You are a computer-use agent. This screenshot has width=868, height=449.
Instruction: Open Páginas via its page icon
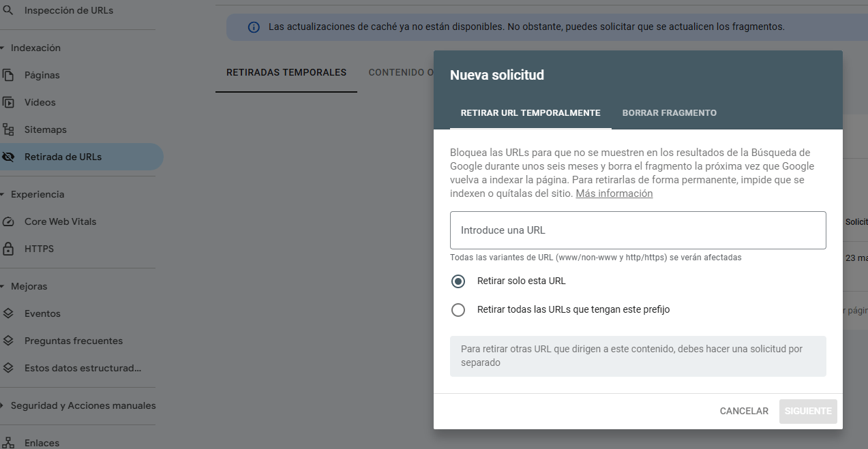pos(12,75)
